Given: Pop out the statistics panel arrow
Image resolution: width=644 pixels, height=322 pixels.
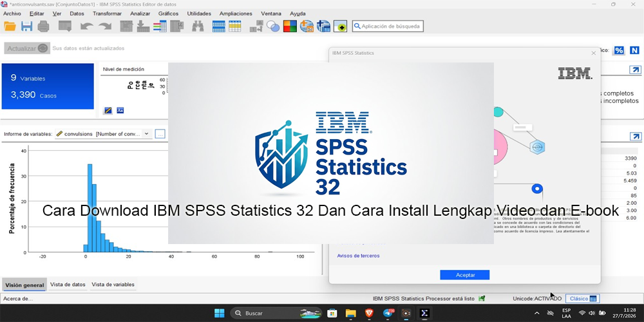Looking at the screenshot, I should (636, 137).
